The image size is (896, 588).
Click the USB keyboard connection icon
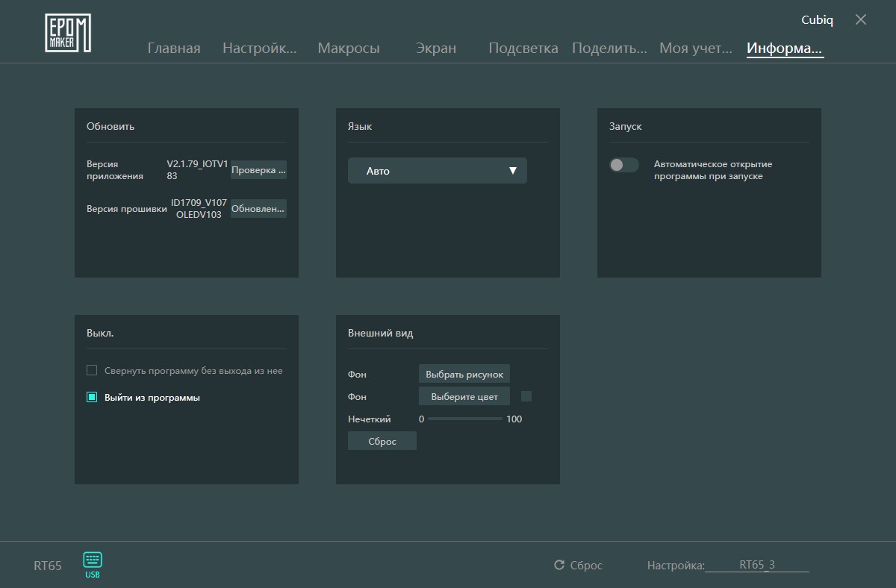pos(93,565)
